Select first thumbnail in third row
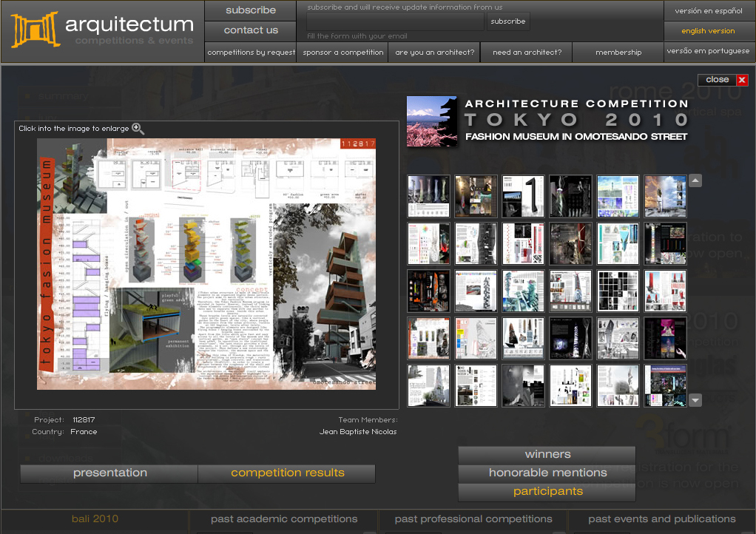The width and height of the screenshot is (756, 534). pyautogui.click(x=428, y=291)
